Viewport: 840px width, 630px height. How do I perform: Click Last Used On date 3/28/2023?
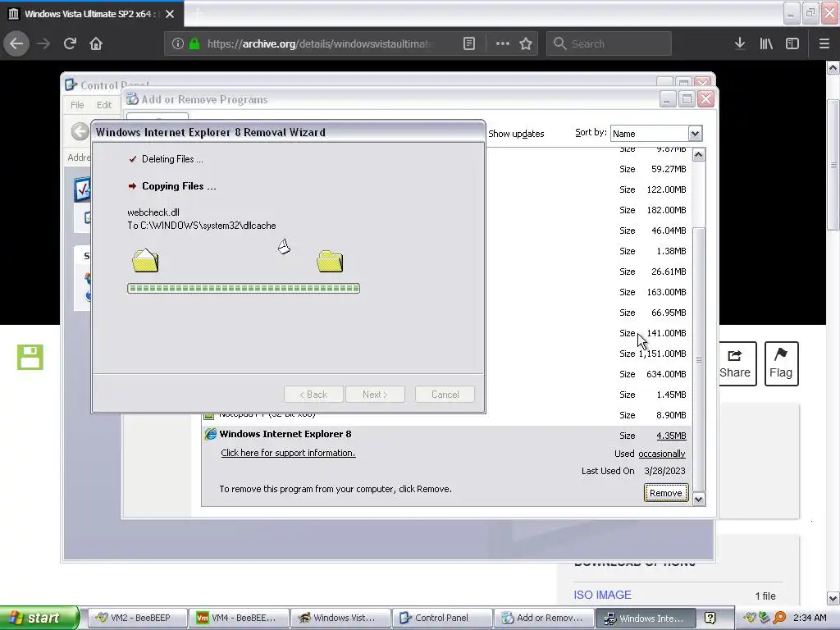pos(664,471)
